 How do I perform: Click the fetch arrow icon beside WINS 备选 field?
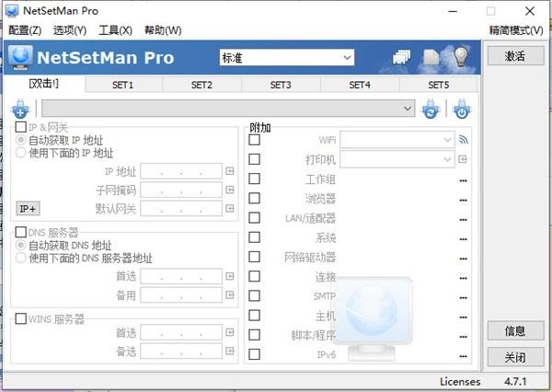(x=230, y=351)
